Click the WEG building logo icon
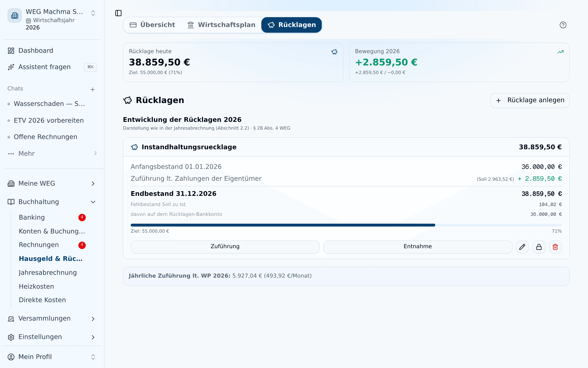This screenshot has width=588, height=368. point(14,16)
